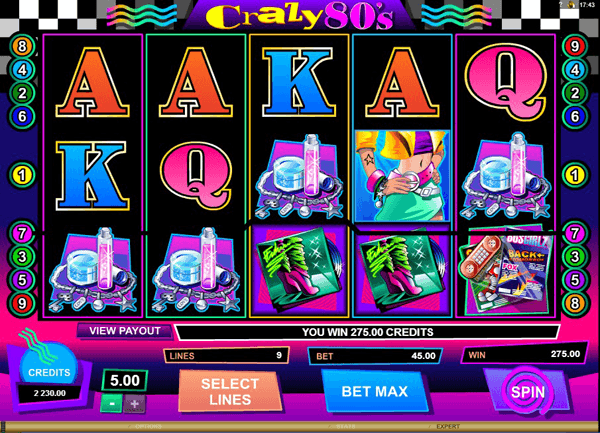Click the BET MAX button
The image size is (600, 433).
tap(375, 391)
